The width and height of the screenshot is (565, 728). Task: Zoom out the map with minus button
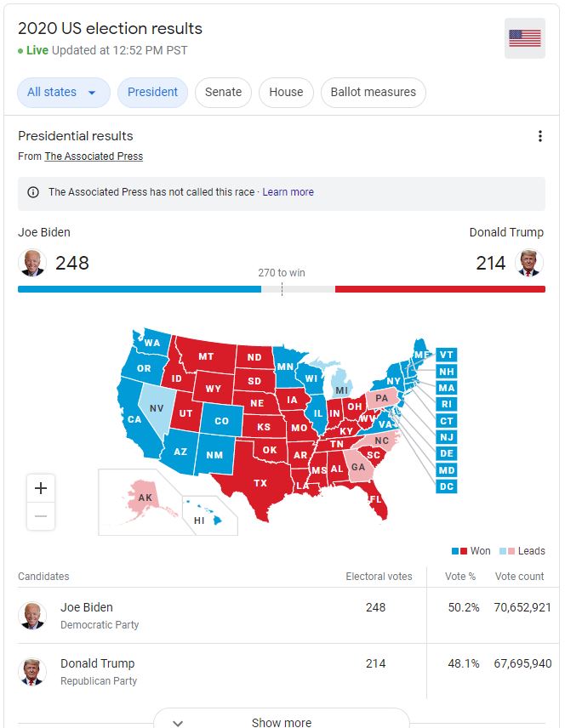(41, 516)
